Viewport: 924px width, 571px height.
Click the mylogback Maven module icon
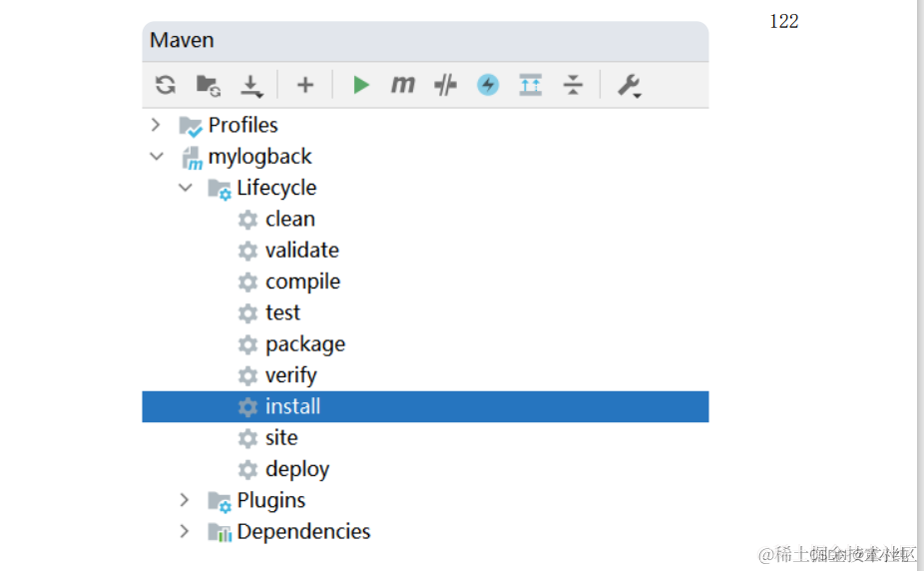coord(193,158)
